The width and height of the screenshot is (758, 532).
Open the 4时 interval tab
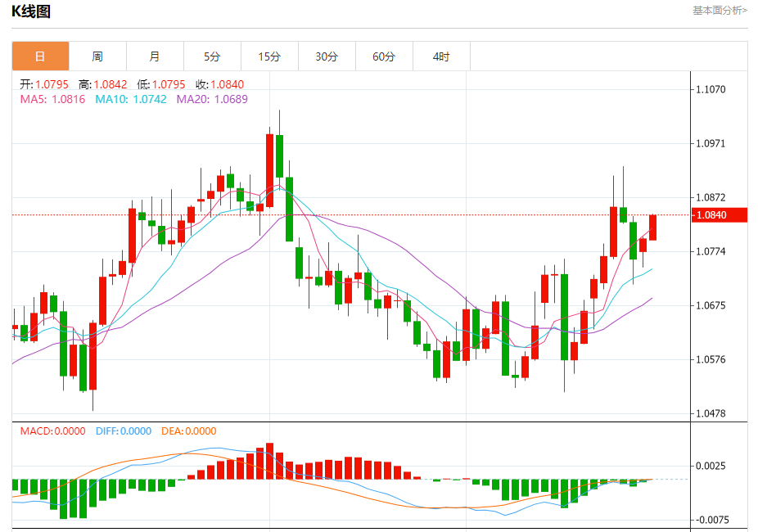441,56
